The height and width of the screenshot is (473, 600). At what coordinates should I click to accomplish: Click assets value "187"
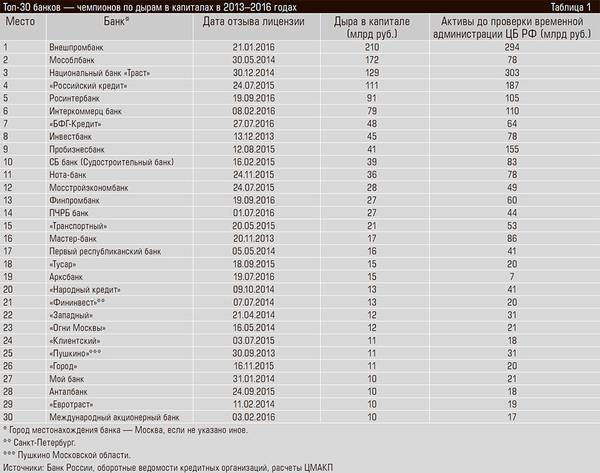(x=512, y=86)
